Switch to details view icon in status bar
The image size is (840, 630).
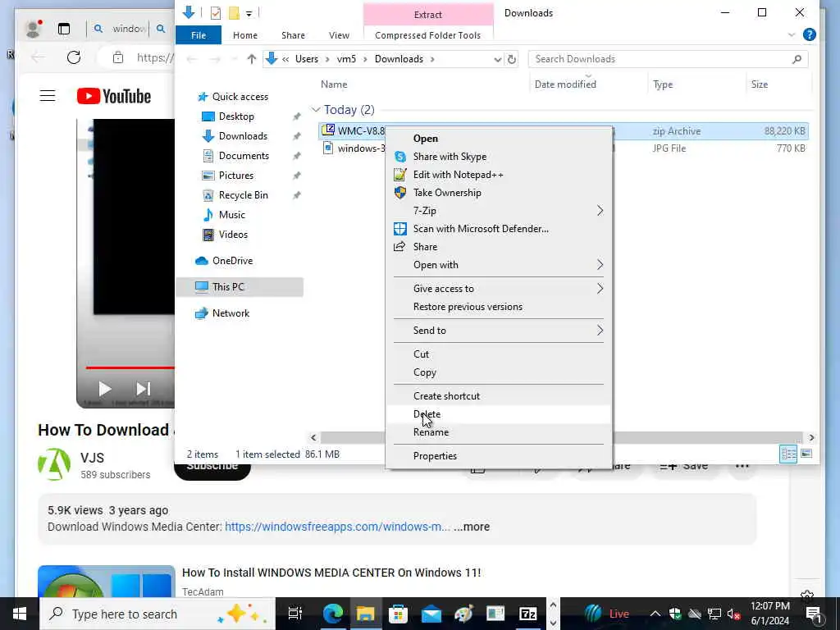tap(788, 454)
